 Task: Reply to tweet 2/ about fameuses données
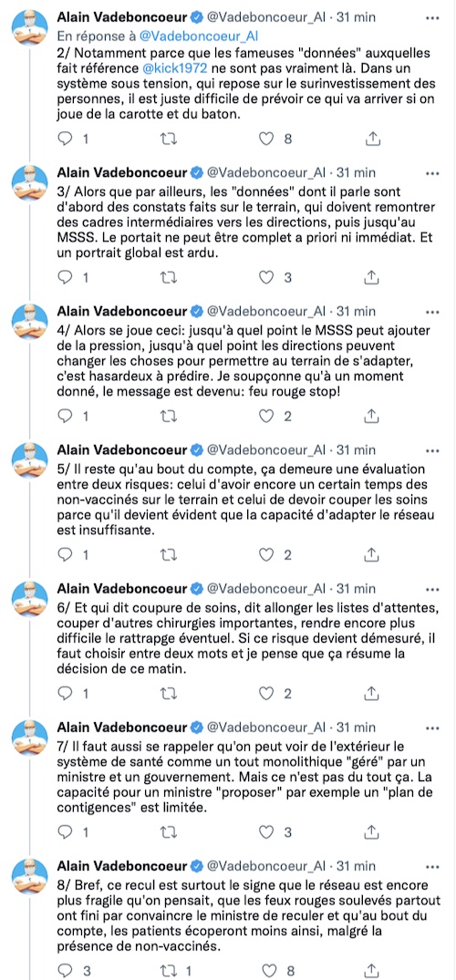click(65, 139)
